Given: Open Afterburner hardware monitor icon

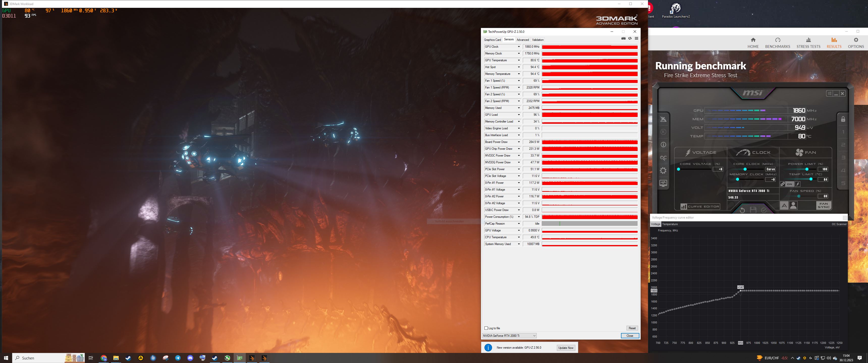Looking at the screenshot, I should coord(663,183).
